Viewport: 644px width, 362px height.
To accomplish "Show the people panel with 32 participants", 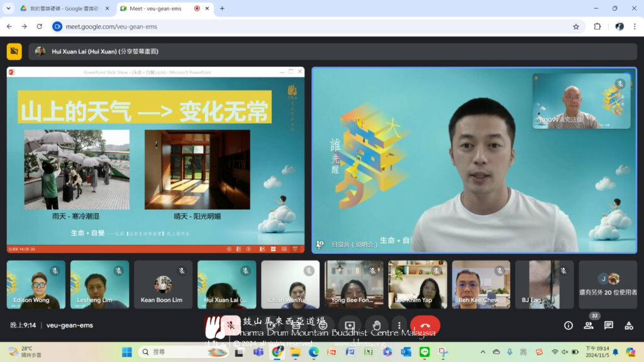I will click(589, 326).
